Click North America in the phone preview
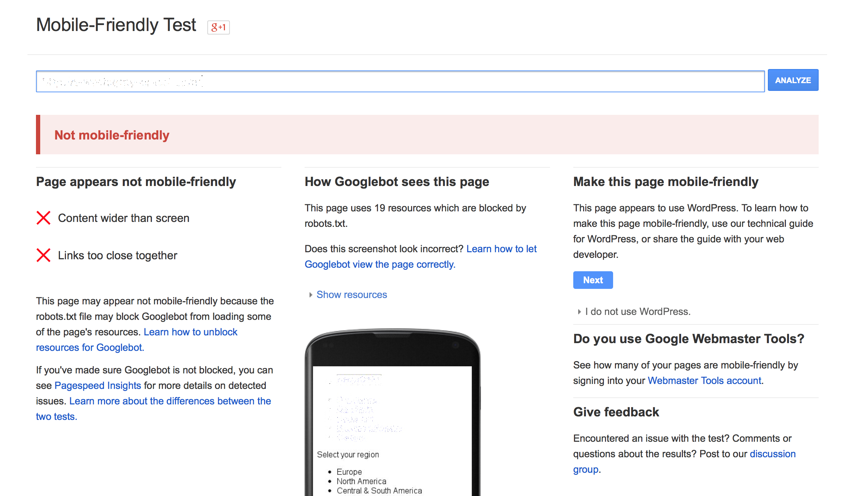Screen dimensions: 868x496 click(361, 481)
